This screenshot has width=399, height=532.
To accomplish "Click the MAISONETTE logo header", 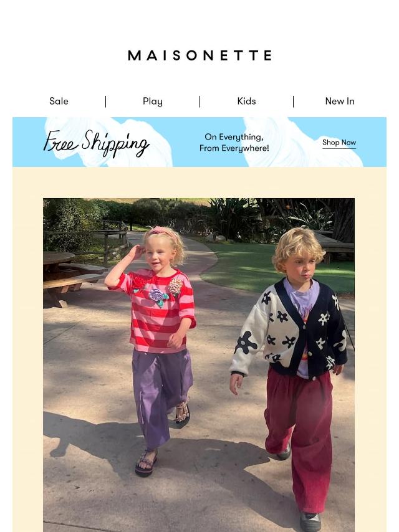I will [x=199, y=55].
